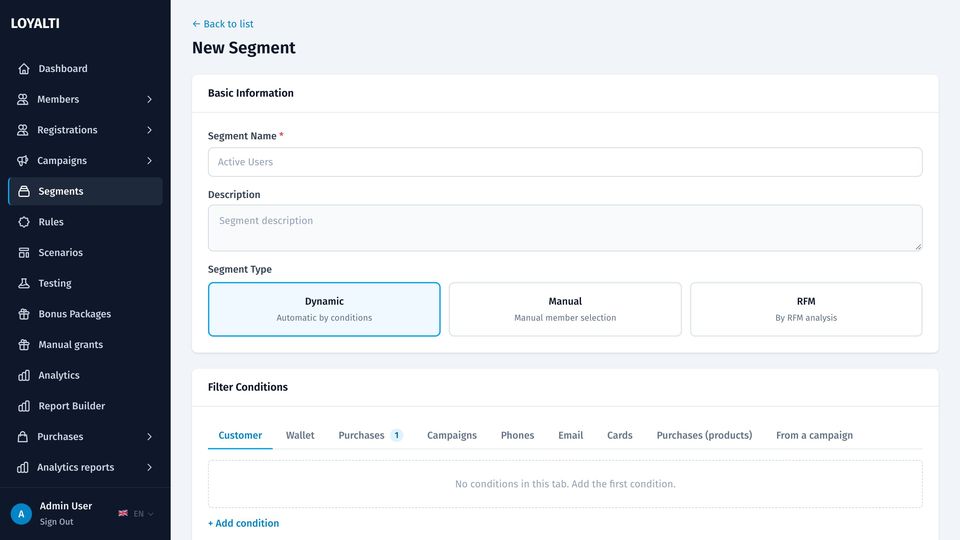The width and height of the screenshot is (960, 540).
Task: Click the Admin User name
Action: (66, 506)
